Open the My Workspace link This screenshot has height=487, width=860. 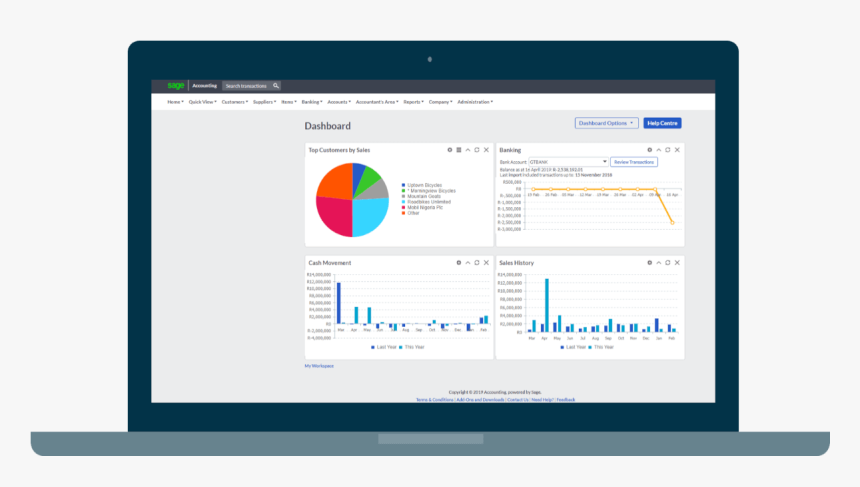(319, 366)
